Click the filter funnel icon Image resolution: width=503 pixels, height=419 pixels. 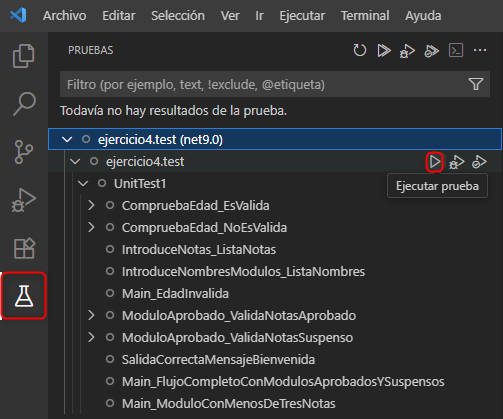[476, 84]
